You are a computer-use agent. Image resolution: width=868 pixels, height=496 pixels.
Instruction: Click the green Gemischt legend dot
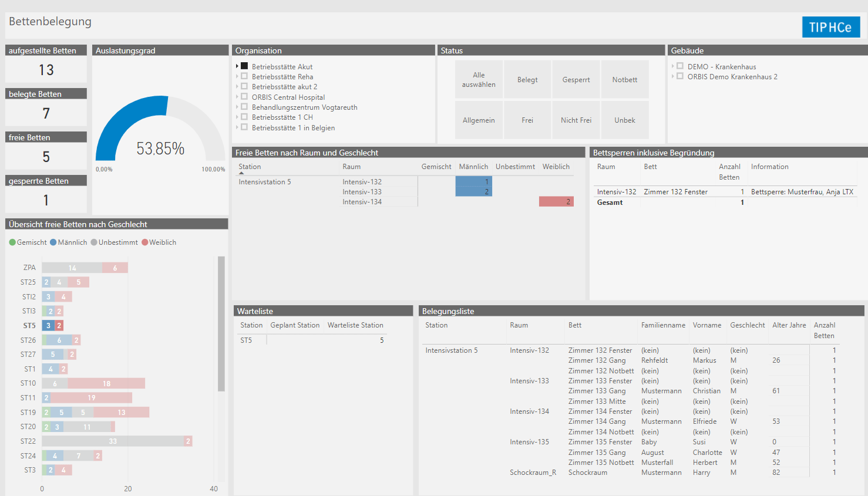12,242
